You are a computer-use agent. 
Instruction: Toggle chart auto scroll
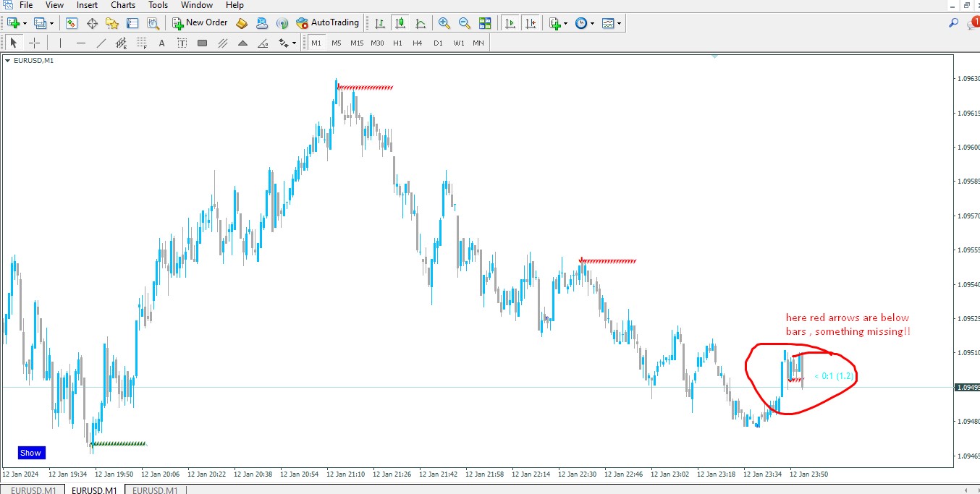point(510,23)
